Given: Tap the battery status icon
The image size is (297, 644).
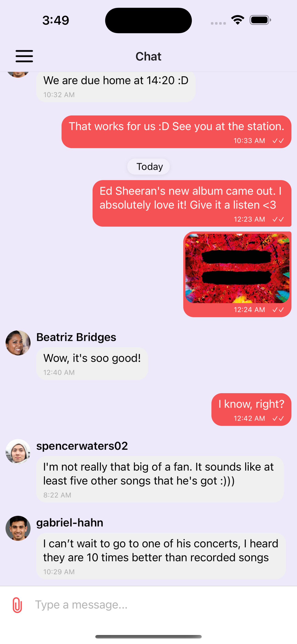Looking at the screenshot, I should 260,20.
